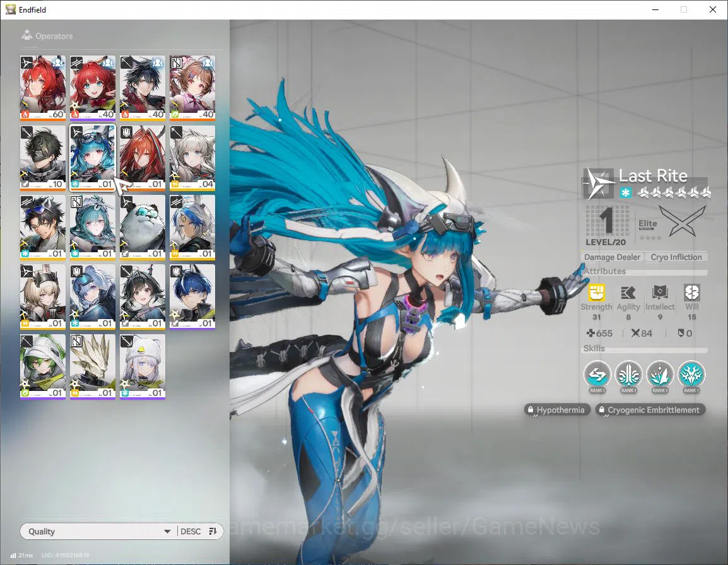Close the Endfield window
Viewport: 728px width, 565px height.
pyautogui.click(x=713, y=9)
